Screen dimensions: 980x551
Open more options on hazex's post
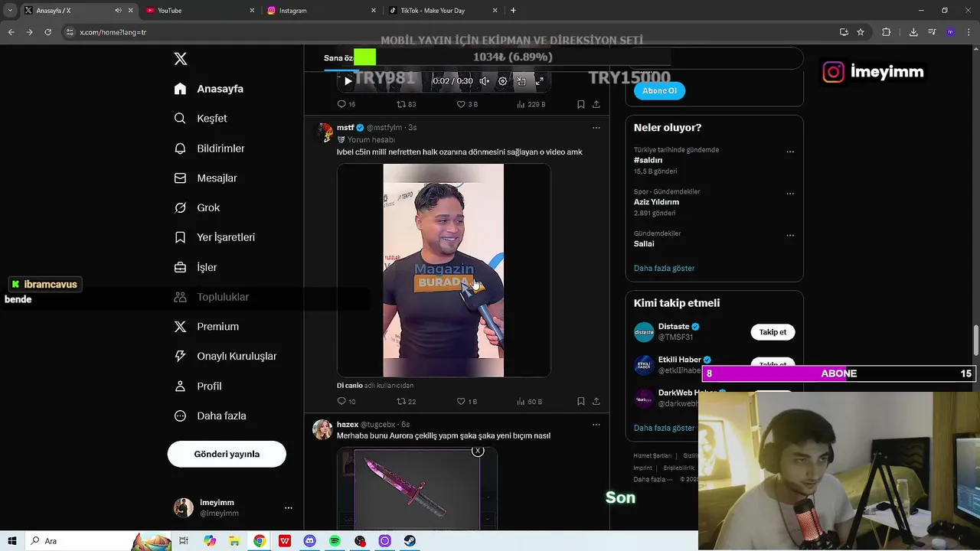tap(596, 425)
